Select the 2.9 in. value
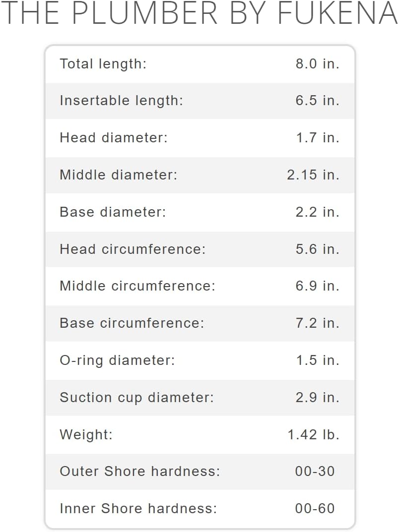 pyautogui.click(x=317, y=398)
